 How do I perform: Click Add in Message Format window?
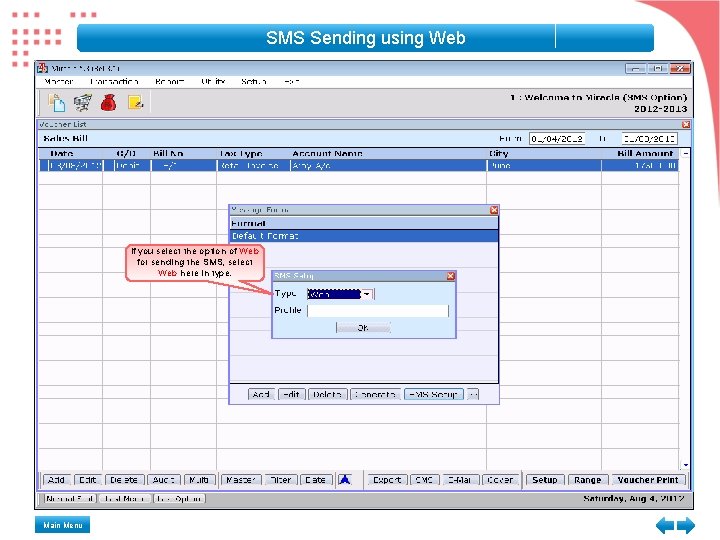pos(261,394)
